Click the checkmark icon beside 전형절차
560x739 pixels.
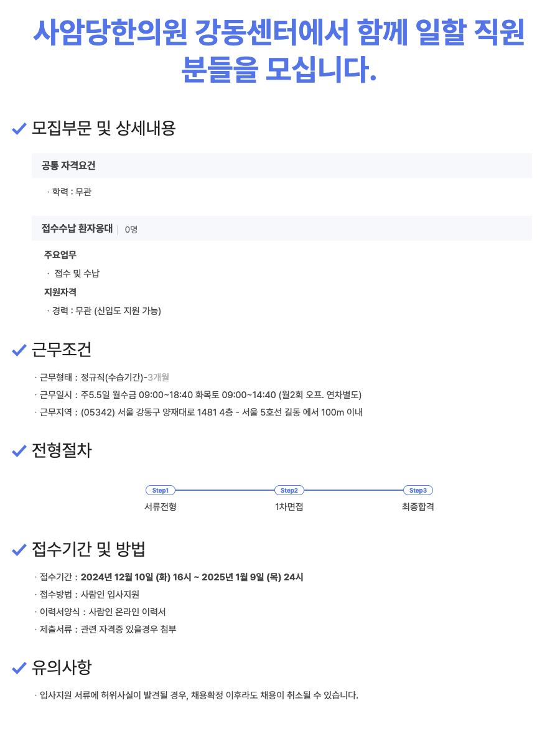tap(19, 452)
